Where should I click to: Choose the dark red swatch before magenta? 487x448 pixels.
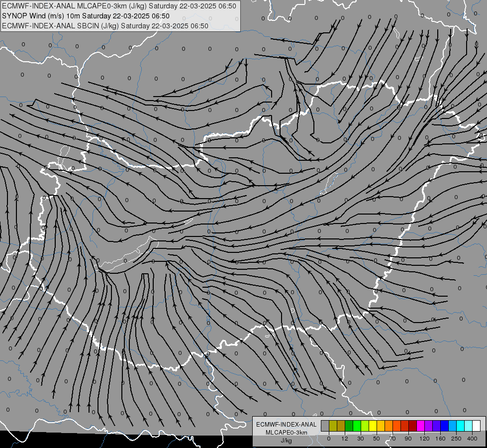click(412, 426)
